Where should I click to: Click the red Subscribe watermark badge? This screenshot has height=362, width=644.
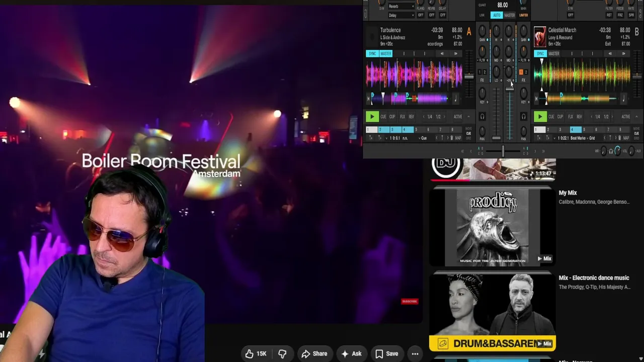pyautogui.click(x=410, y=302)
